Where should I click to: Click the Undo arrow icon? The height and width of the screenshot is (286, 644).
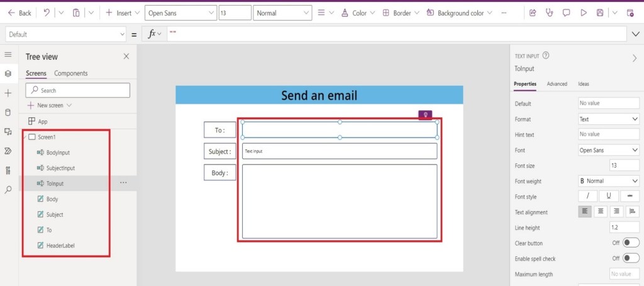pyautogui.click(x=47, y=13)
